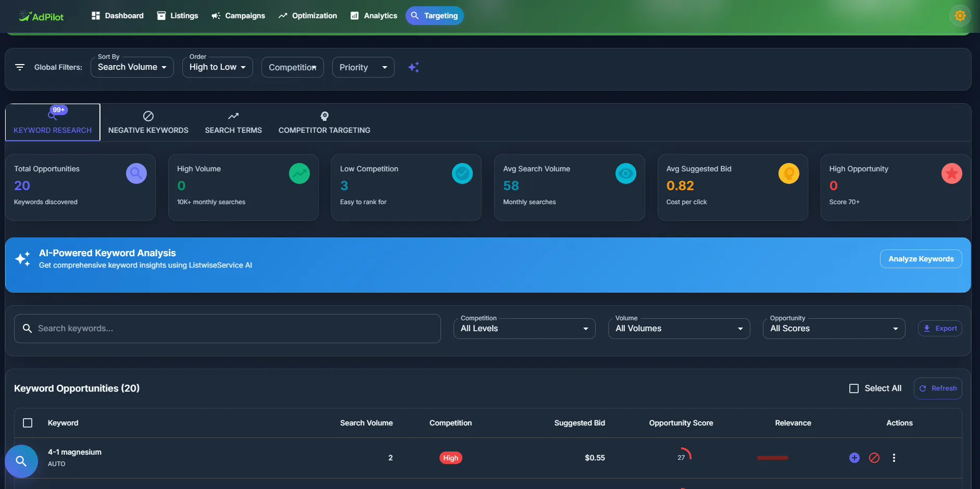The width and height of the screenshot is (980, 489).
Task: Click the Dashboard grid icon
Action: (x=96, y=16)
